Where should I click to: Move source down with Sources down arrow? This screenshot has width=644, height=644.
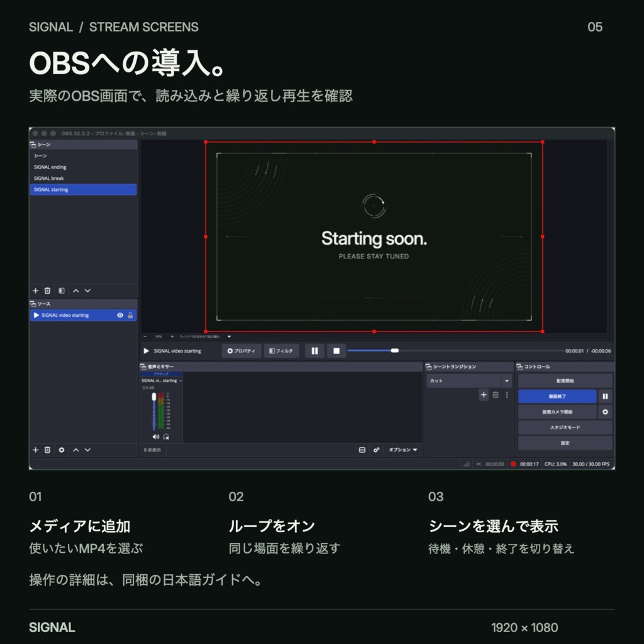click(87, 450)
